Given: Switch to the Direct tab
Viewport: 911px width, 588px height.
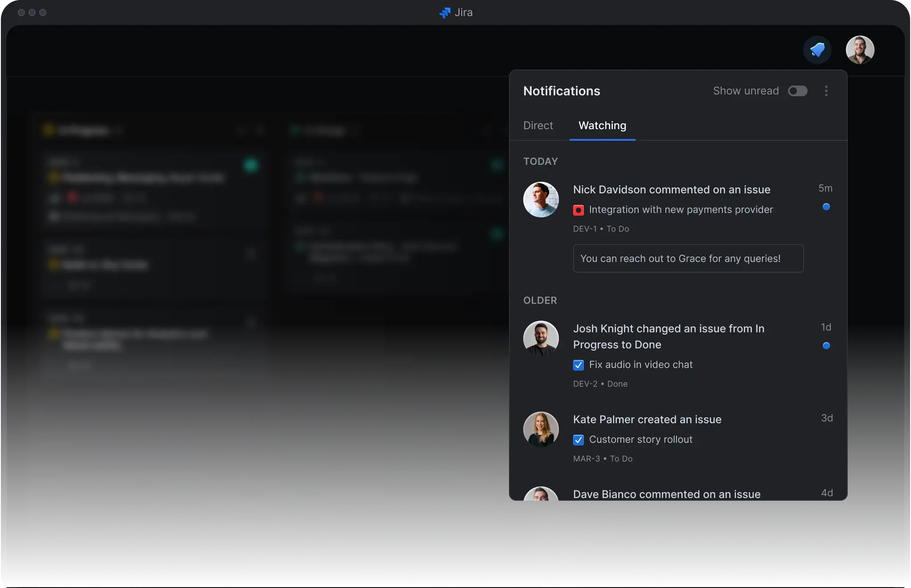Looking at the screenshot, I should click(538, 126).
